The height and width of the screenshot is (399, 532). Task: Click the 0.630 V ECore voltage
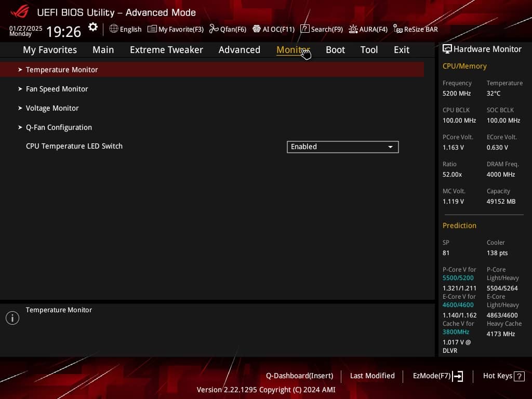click(x=497, y=148)
